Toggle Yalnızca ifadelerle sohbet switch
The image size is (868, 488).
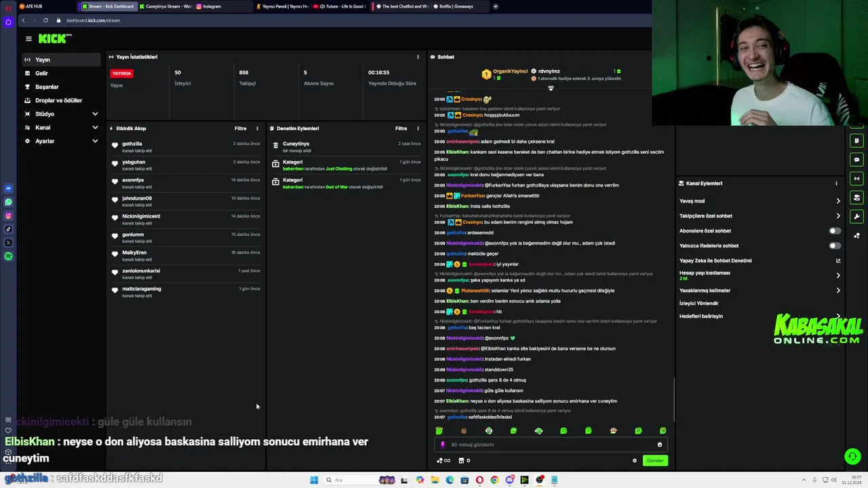point(835,245)
